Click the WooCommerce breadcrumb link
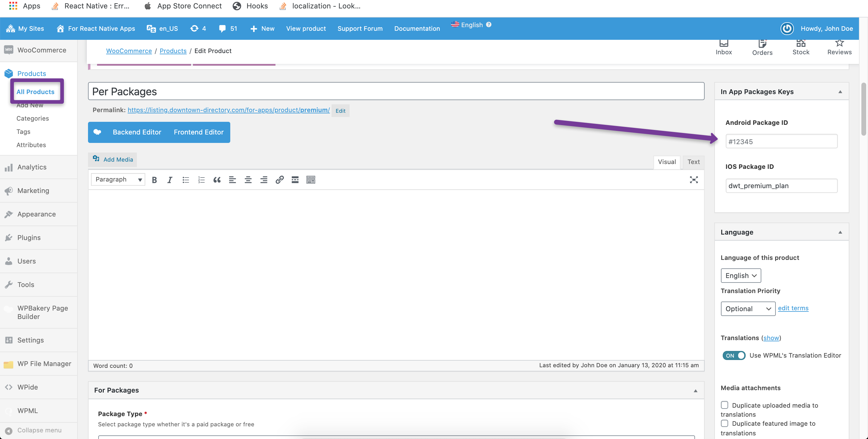868x439 pixels. point(129,51)
